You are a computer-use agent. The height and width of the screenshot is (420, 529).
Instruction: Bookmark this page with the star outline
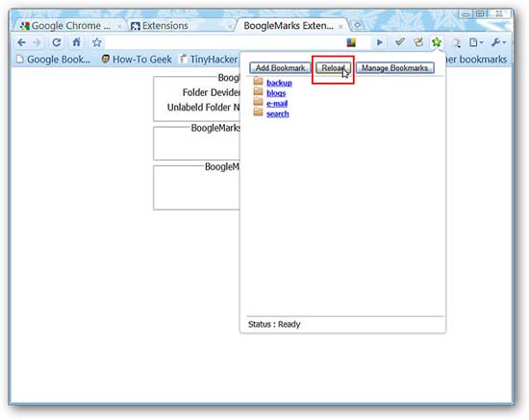(x=97, y=42)
